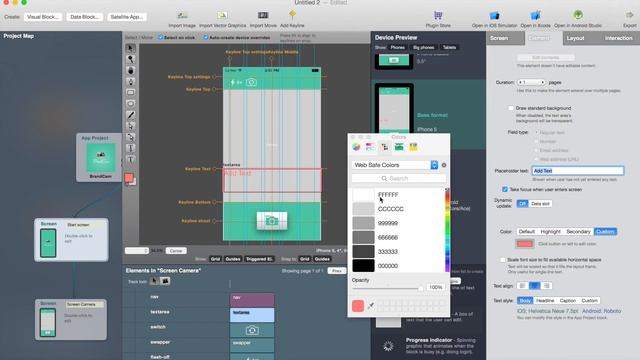640x360 pixels.
Task: Click the Center button below canvas
Action: click(x=176, y=251)
